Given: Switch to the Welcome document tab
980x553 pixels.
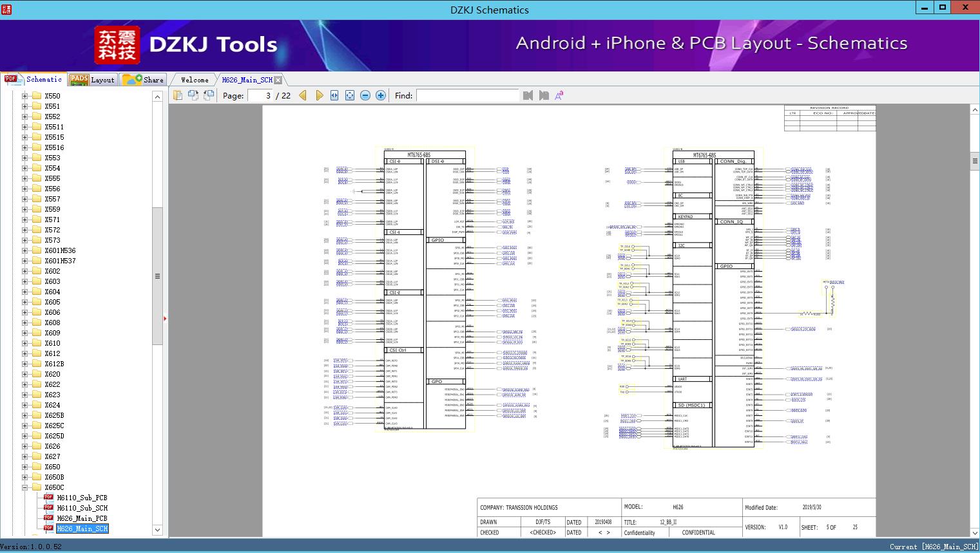Looking at the screenshot, I should point(195,80).
